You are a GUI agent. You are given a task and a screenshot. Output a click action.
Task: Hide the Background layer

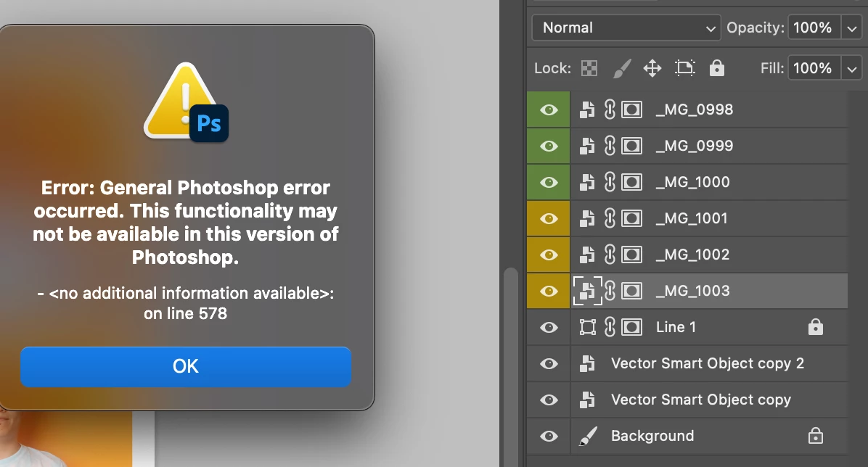click(549, 436)
